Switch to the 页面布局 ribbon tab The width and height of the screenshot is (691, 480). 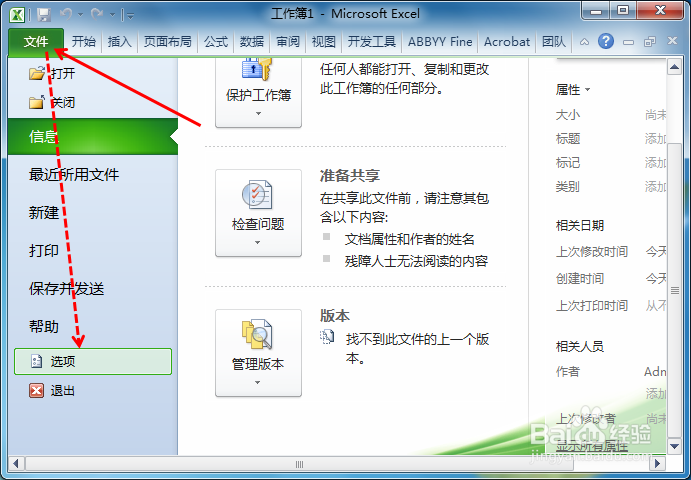[x=167, y=42]
